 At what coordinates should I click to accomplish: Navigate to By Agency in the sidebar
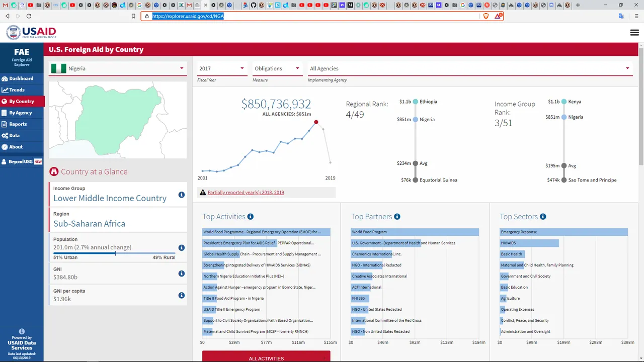click(x=22, y=113)
